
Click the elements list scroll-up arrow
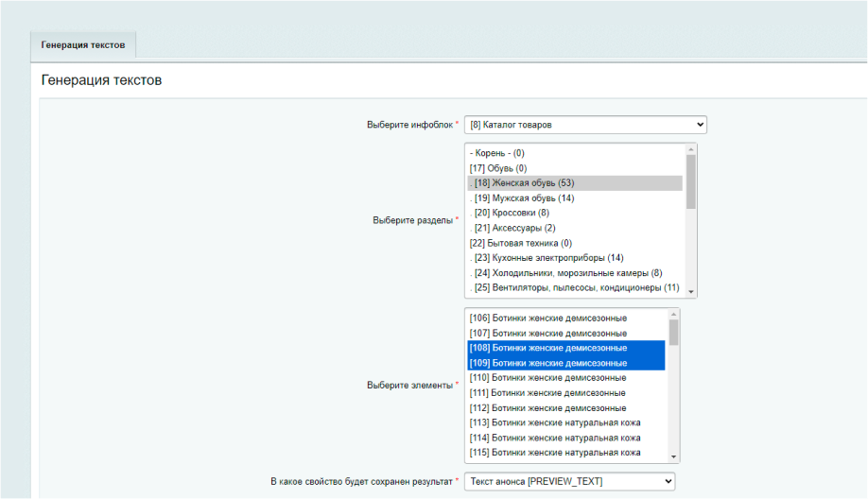point(674,315)
